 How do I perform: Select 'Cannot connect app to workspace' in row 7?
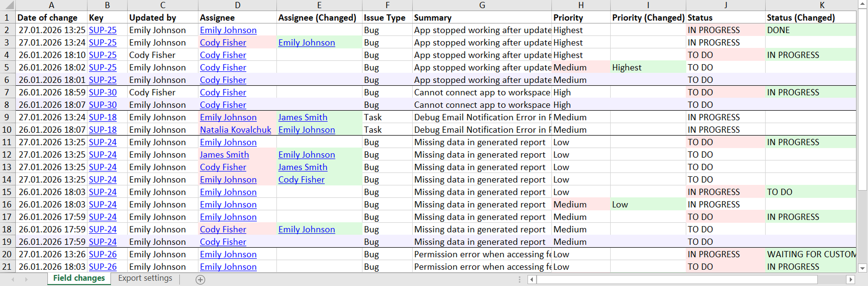pyautogui.click(x=482, y=92)
